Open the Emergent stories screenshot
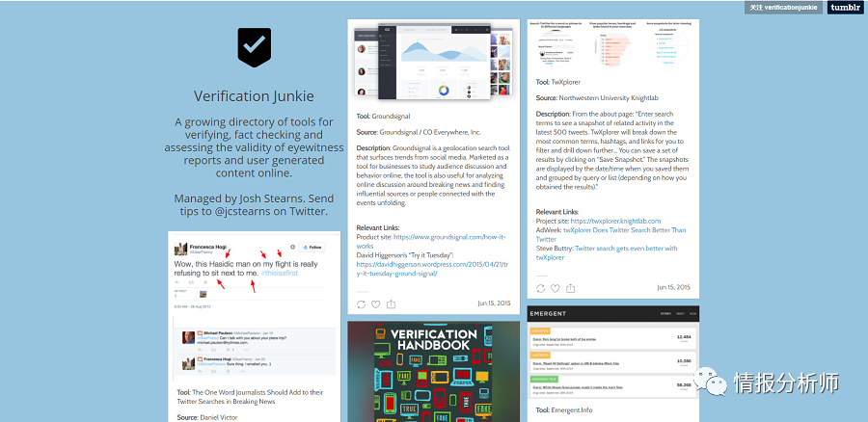The width and height of the screenshot is (868, 422). (612, 352)
